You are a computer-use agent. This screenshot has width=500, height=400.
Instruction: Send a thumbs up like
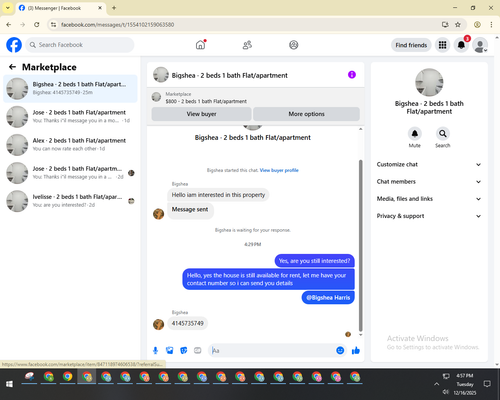pos(356,350)
